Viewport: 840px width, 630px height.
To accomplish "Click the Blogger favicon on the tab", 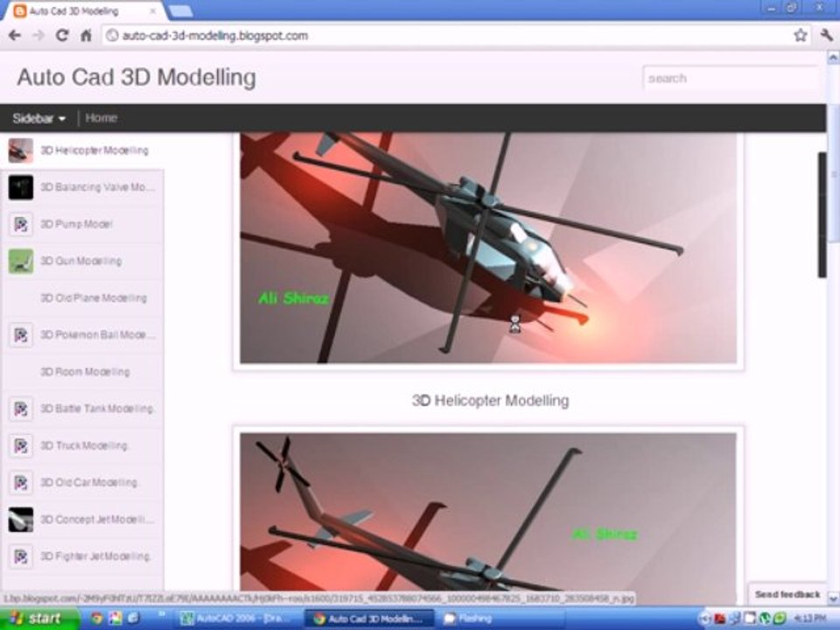I will [x=19, y=10].
